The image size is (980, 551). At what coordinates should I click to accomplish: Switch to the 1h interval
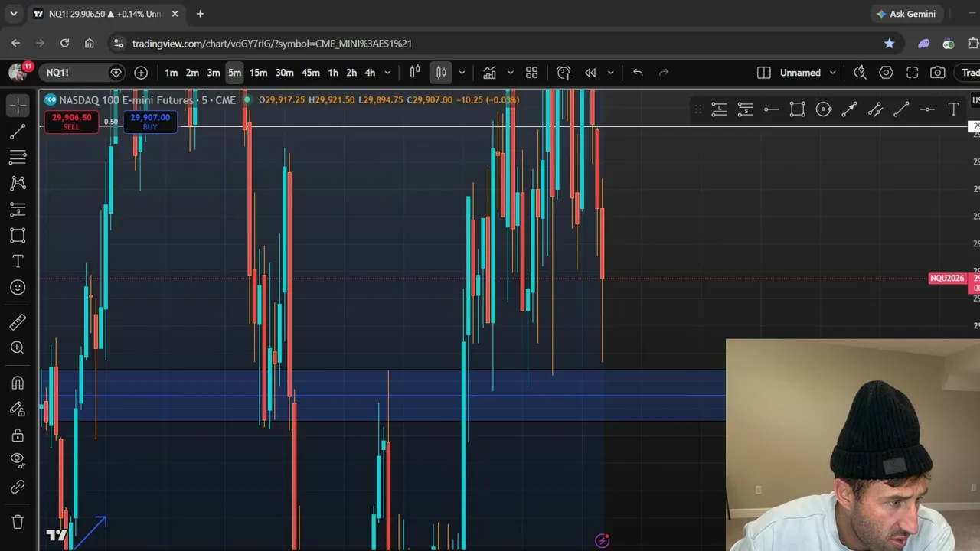pos(333,73)
